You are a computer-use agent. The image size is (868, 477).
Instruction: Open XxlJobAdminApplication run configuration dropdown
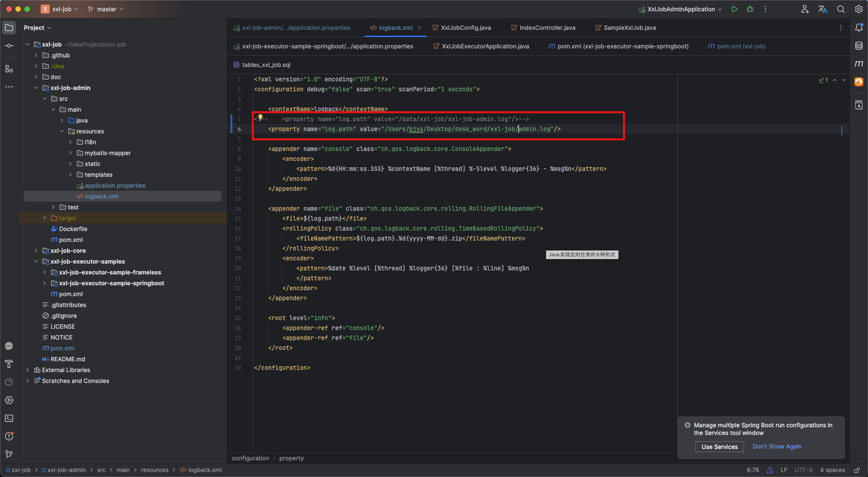[680, 9]
